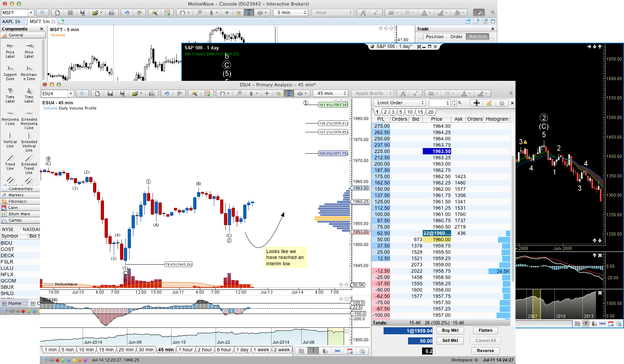The image size is (624, 364).
Task: Click redo arrow in ESU4 window toolbar
Action: pos(180,93)
